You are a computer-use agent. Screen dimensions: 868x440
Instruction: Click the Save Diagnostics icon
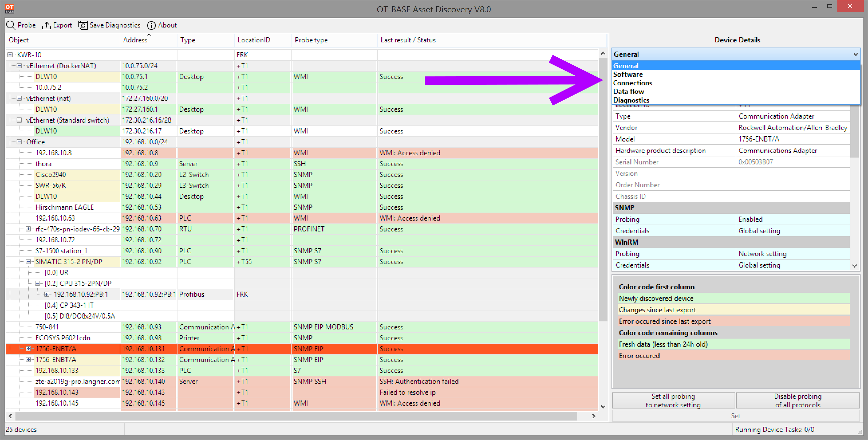point(83,25)
